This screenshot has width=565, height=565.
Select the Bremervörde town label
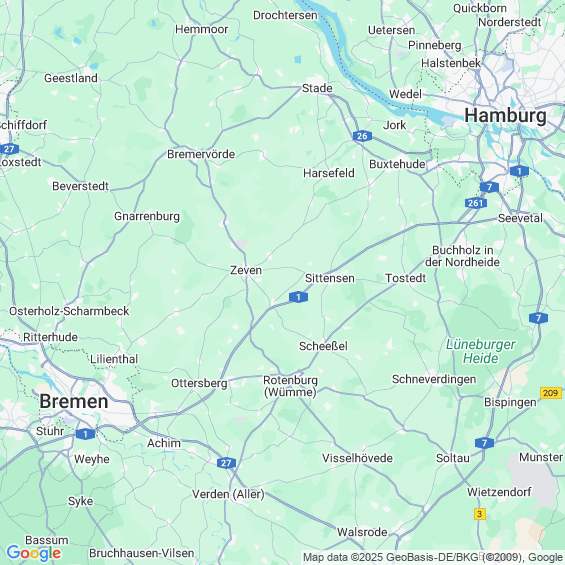click(201, 154)
